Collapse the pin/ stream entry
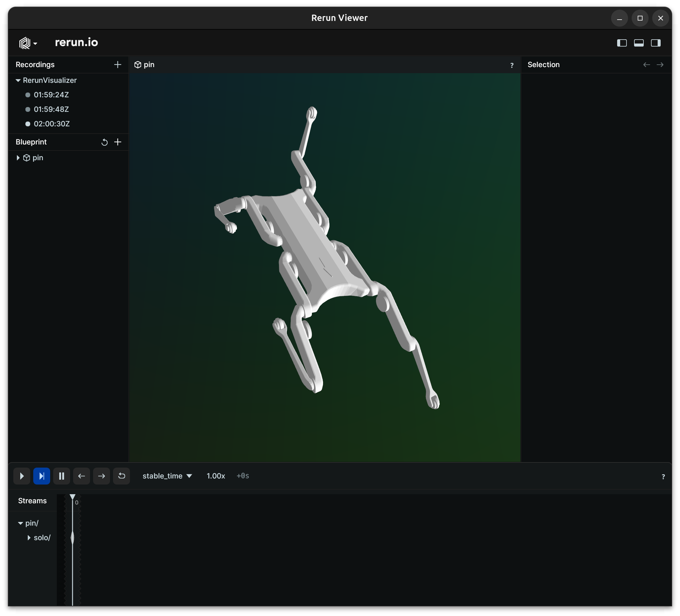The height and width of the screenshot is (616, 680). click(21, 523)
